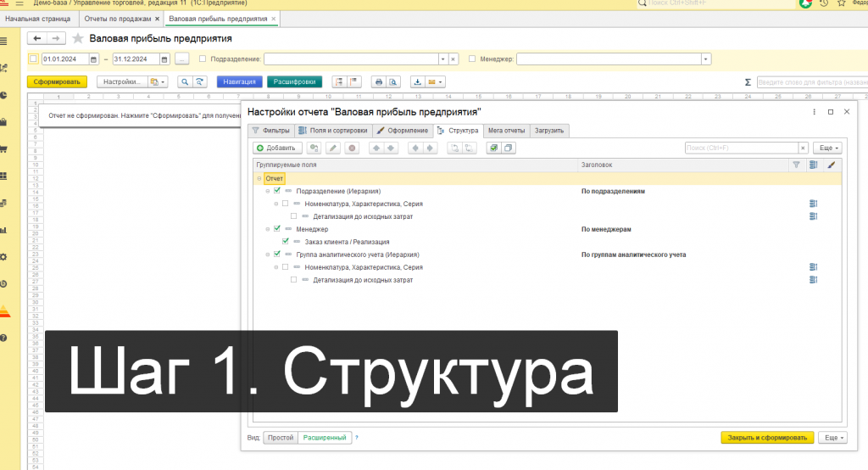The height and width of the screenshot is (470, 868).
Task: Open the search icon in top title bar
Action: [643, 3]
